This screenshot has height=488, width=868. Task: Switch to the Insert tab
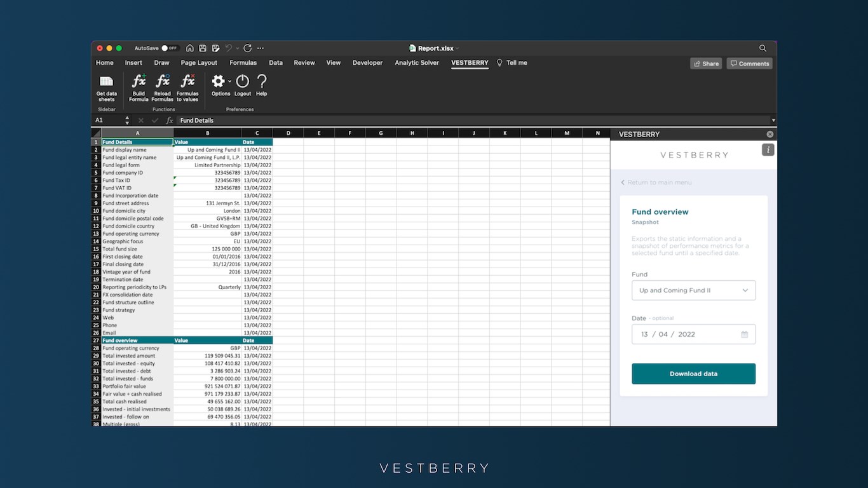133,63
